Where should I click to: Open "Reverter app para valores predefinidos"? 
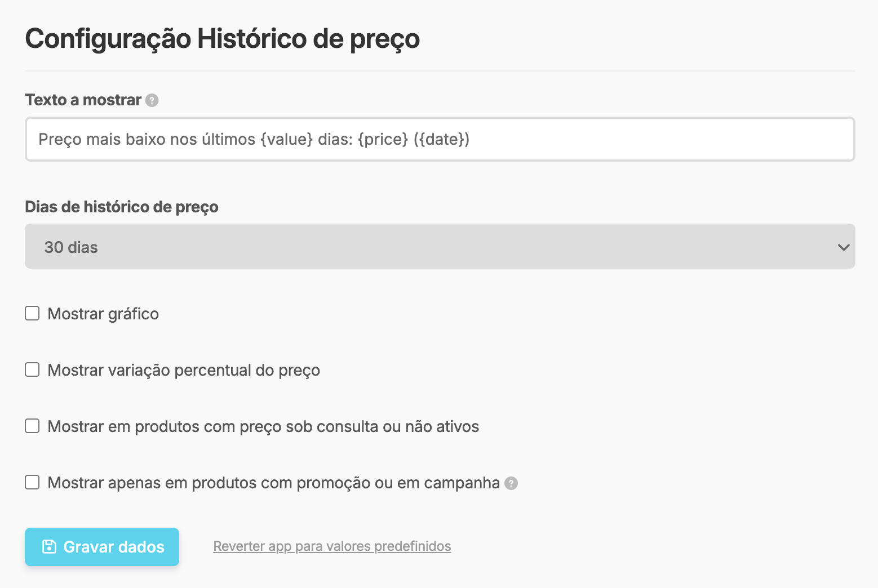click(331, 546)
